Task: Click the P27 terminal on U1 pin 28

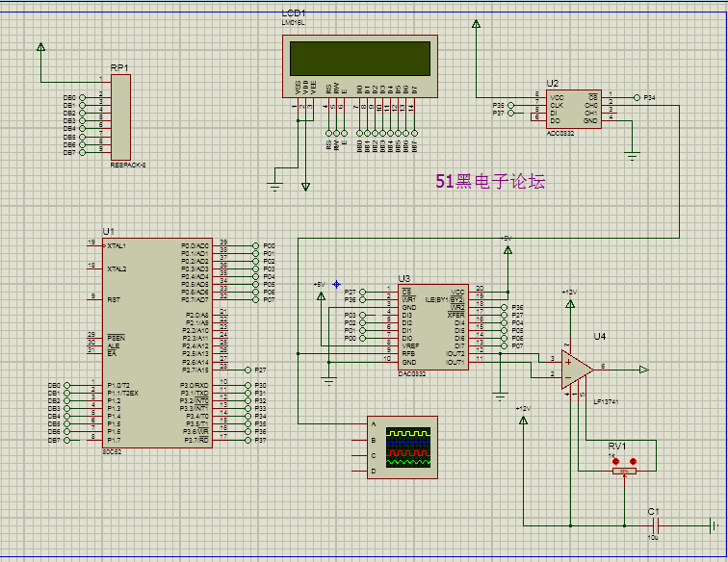Action: pyautogui.click(x=247, y=370)
